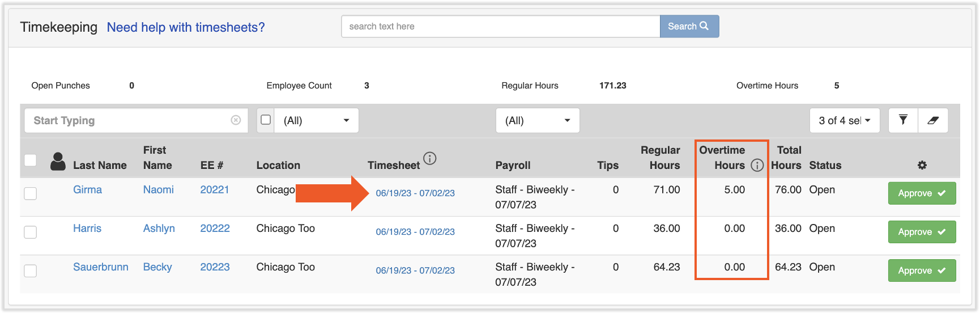This screenshot has height=313, width=980.
Task: Open the Location (All) dropdown
Action: click(316, 120)
